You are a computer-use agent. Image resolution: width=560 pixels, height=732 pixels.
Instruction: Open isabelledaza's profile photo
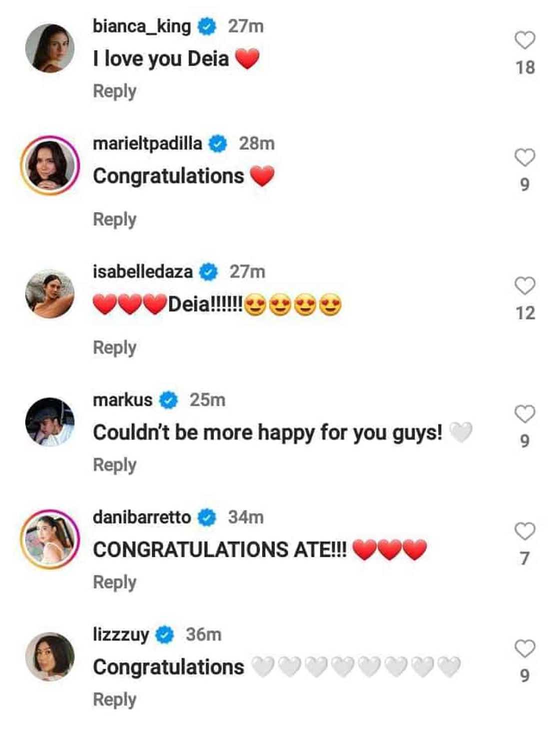(49, 293)
